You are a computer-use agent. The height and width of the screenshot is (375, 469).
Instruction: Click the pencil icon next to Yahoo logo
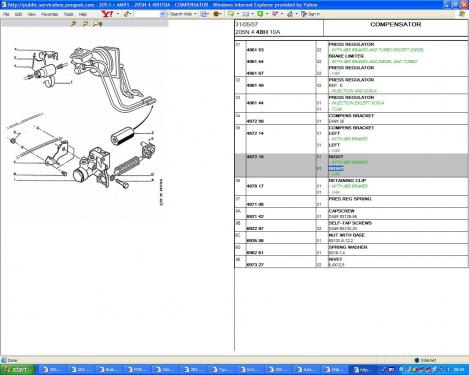(126, 14)
